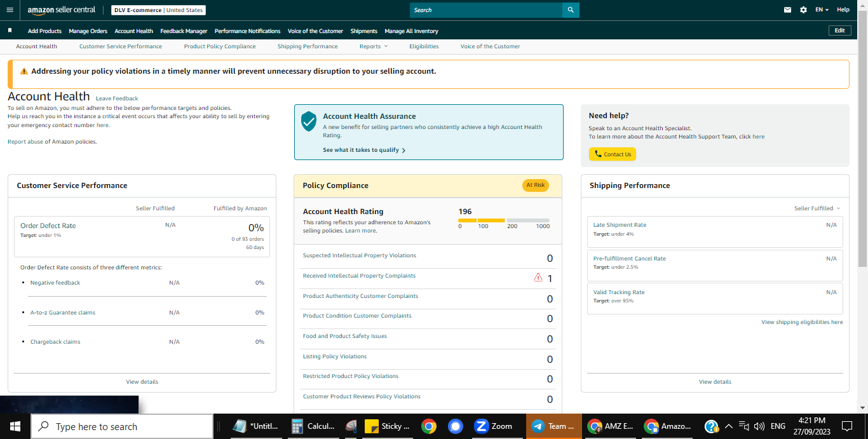Open the hamburger main menu

tap(9, 10)
